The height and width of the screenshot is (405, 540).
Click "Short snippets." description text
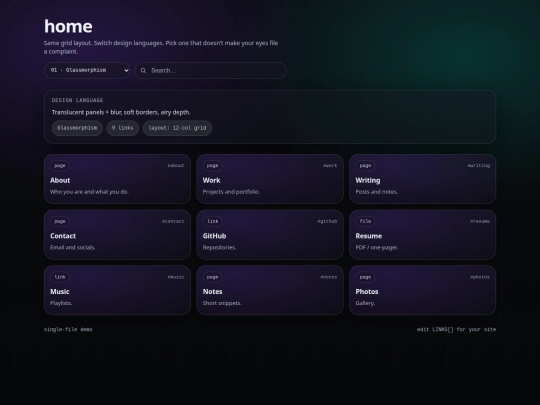tap(222, 303)
